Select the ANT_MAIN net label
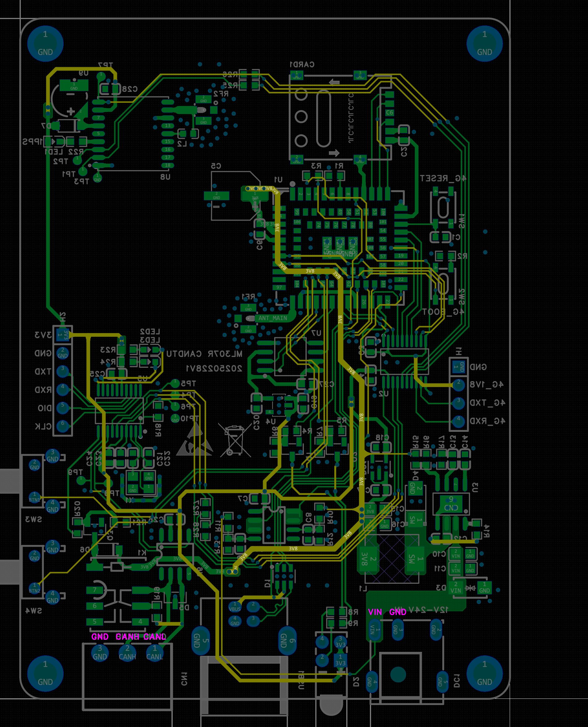The image size is (588, 727). pyautogui.click(x=272, y=318)
